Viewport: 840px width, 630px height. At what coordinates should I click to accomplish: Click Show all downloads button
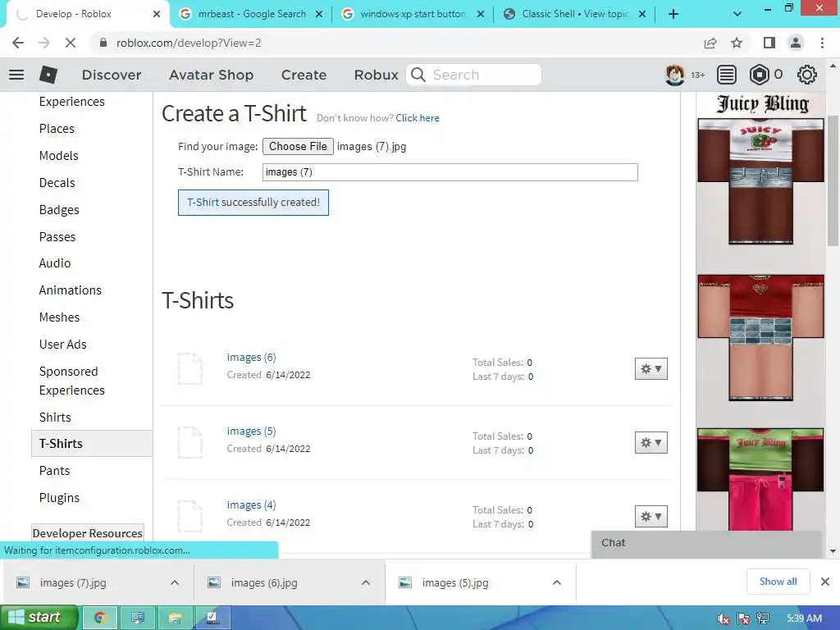point(778,582)
